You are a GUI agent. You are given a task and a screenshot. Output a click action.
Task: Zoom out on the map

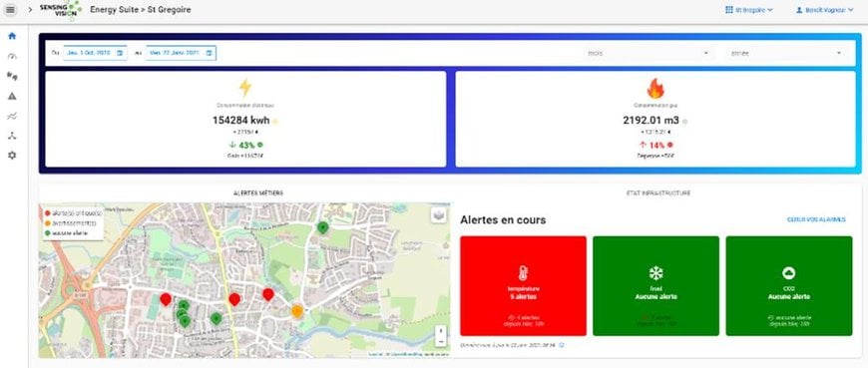click(441, 341)
